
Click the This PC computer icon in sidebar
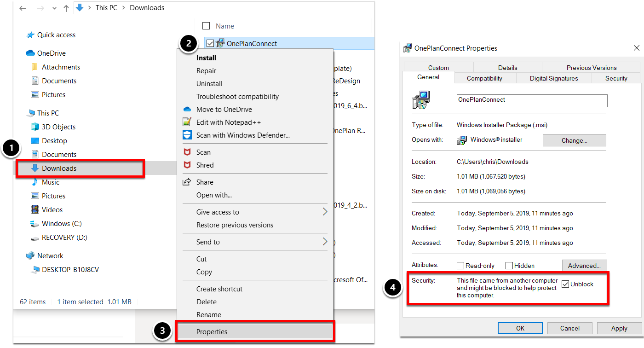(31, 113)
